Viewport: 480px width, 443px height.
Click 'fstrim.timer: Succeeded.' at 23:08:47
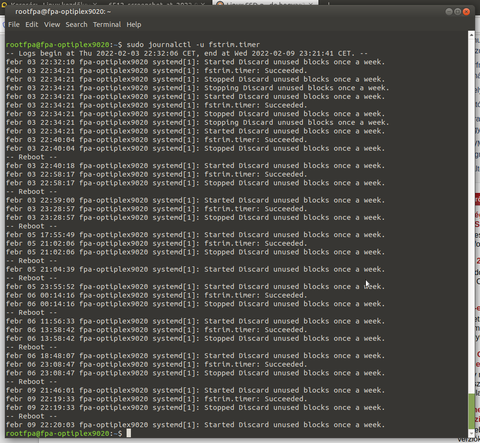[x=255, y=364]
